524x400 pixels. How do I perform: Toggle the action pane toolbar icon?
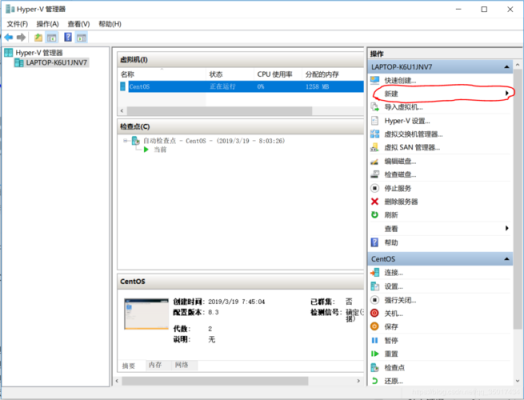(x=81, y=37)
